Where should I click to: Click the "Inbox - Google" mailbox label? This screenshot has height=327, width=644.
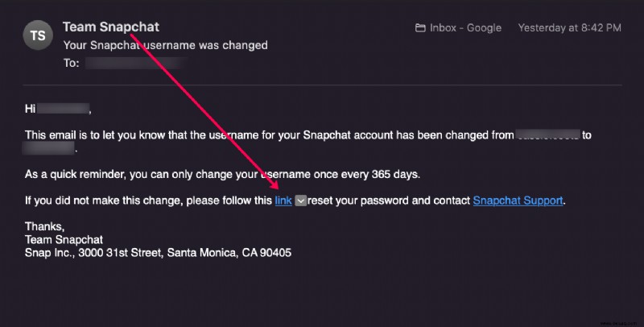[x=465, y=28]
